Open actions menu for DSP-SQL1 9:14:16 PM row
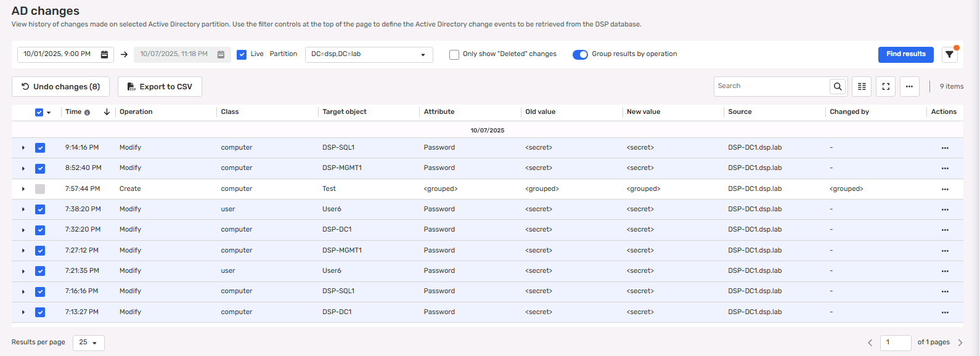Viewport: 980px width, 356px height. click(x=944, y=148)
